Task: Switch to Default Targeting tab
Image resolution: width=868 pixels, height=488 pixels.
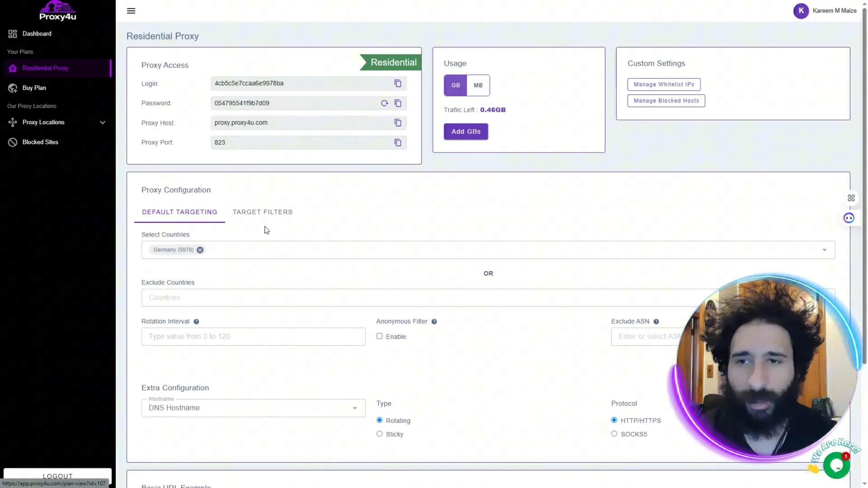Action: pos(179,212)
